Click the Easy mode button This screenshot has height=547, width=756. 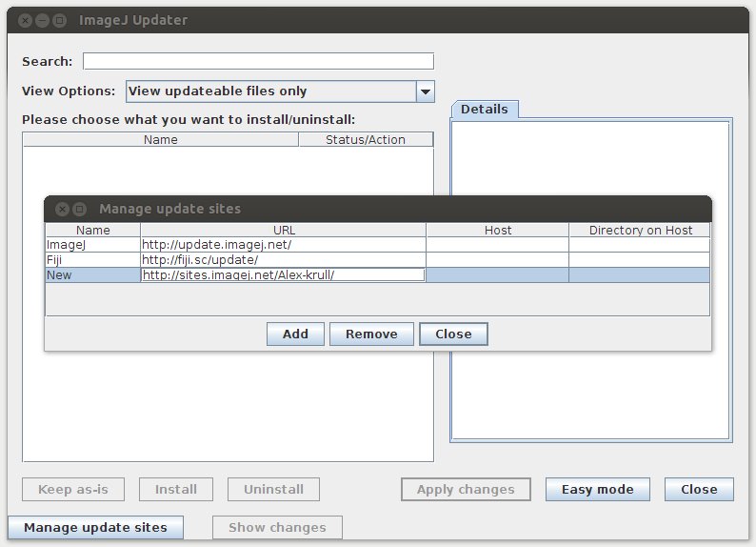coord(597,489)
